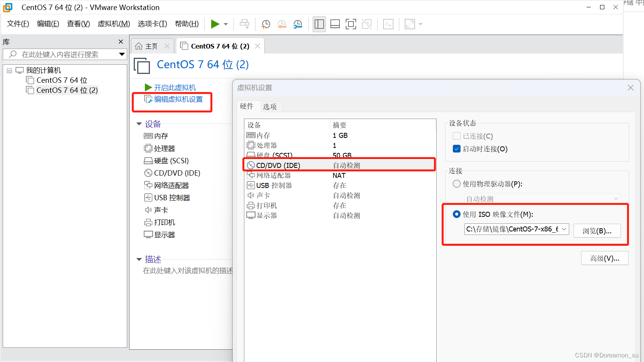Select USB 控制器 row in settings list

point(340,186)
